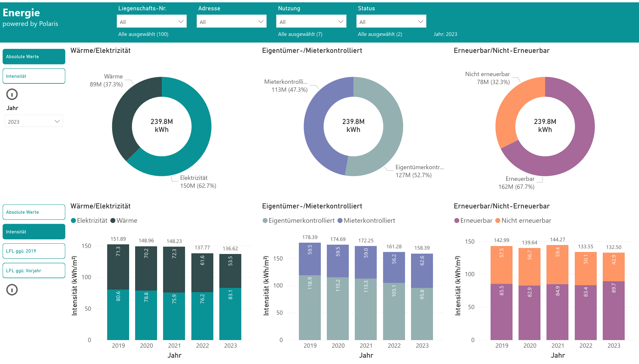Image resolution: width=639 pixels, height=364 pixels.
Task: Open the Jahr 2023 dropdown
Action: point(34,121)
